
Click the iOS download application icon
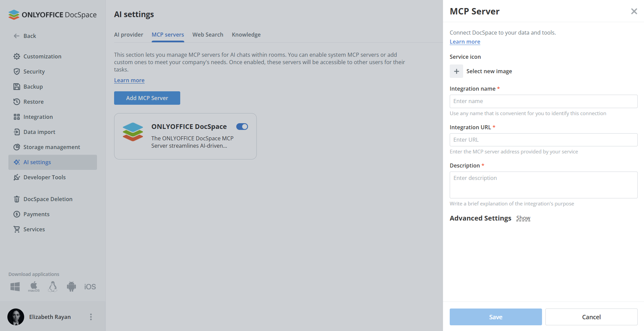tap(90, 287)
